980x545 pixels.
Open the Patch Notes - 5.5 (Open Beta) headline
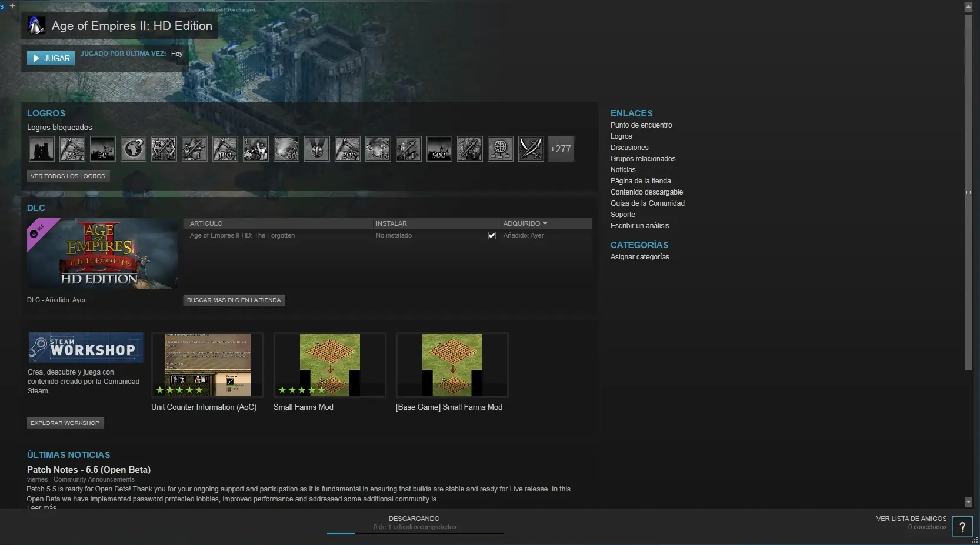pos(89,470)
